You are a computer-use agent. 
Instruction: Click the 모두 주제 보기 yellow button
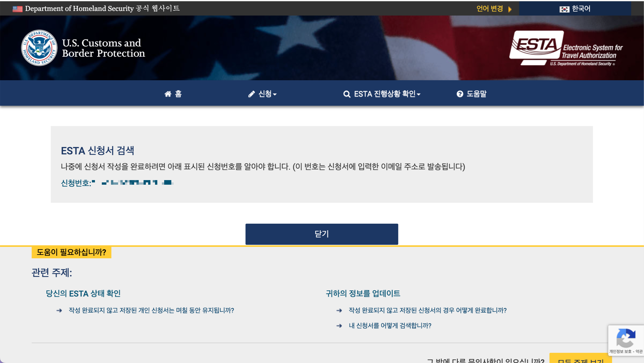580,360
